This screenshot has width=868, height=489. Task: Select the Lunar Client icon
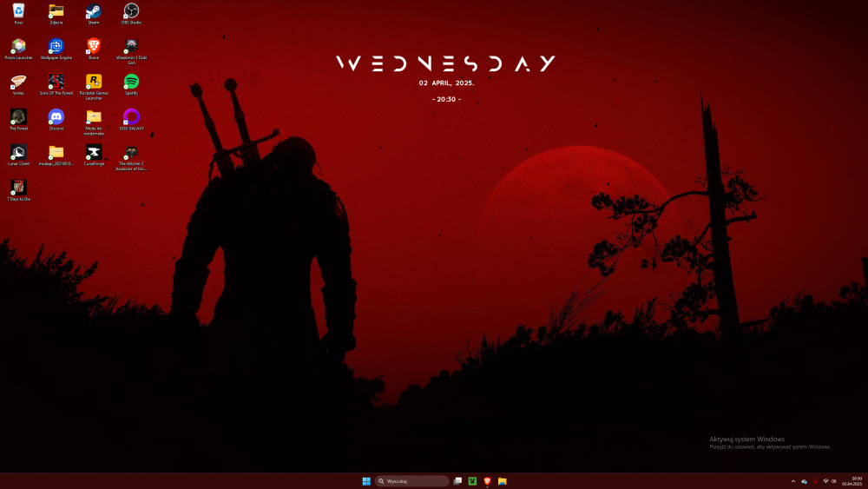[18, 155]
